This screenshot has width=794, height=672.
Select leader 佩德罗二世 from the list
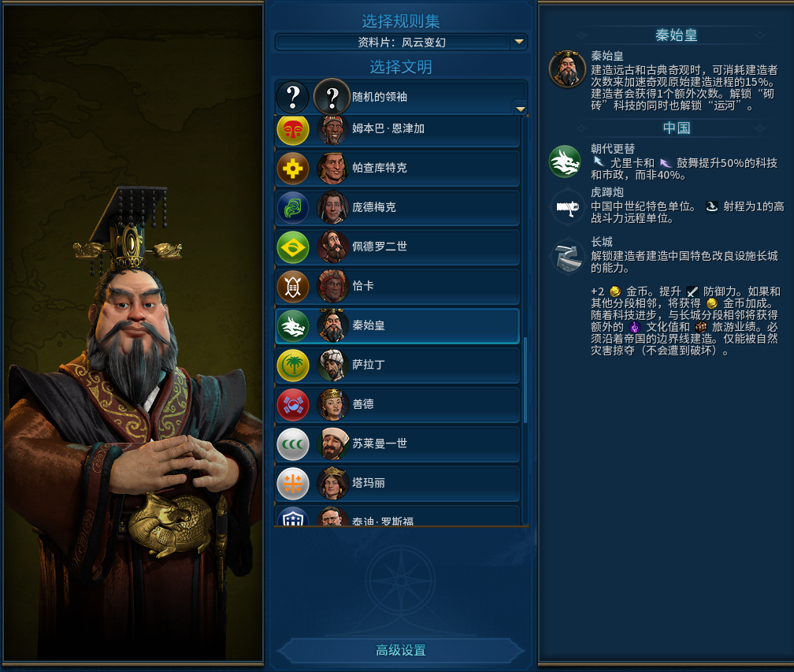pos(398,247)
